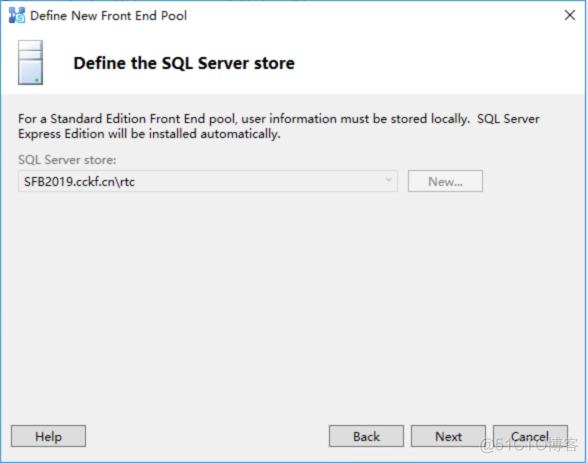Select the SFB2019.cckf.cn\rtc combo box field

pyautogui.click(x=208, y=181)
